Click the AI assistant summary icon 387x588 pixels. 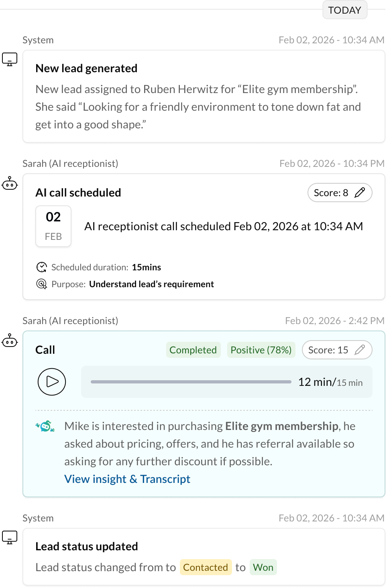(x=45, y=426)
